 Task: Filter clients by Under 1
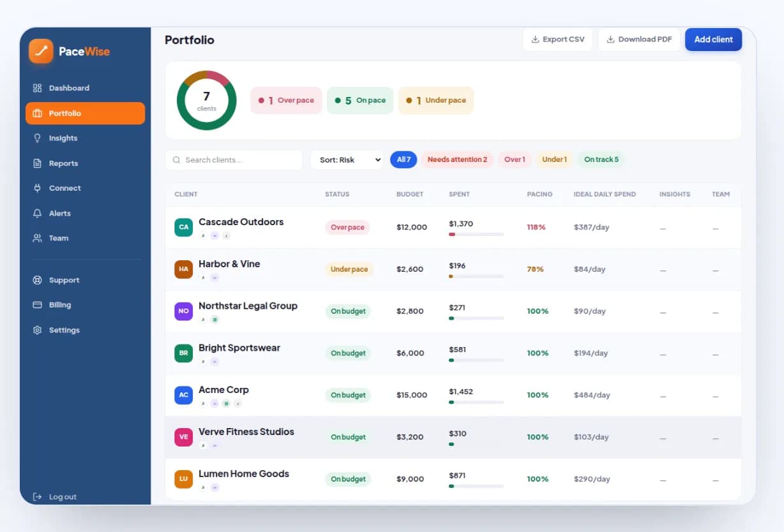coord(554,159)
